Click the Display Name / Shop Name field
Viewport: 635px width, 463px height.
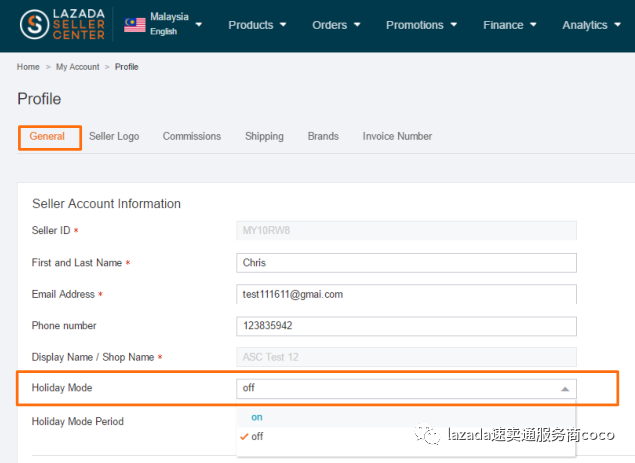(x=406, y=357)
